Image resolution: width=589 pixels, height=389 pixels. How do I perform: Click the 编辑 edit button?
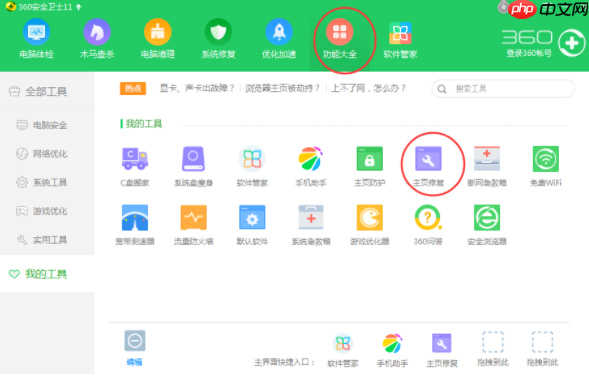pos(134,348)
